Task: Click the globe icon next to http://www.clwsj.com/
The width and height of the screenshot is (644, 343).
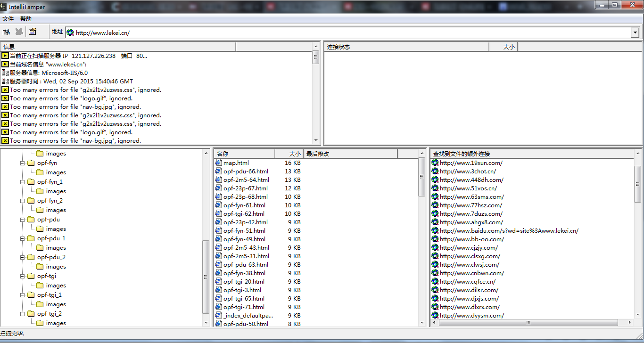Action: tap(435, 264)
